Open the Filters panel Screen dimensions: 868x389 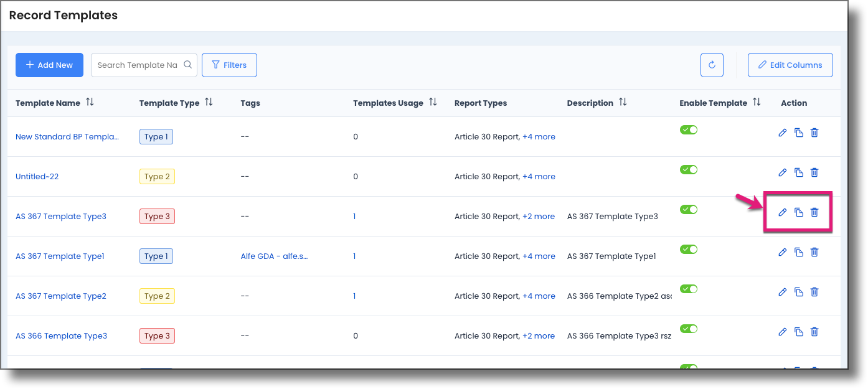pos(229,65)
